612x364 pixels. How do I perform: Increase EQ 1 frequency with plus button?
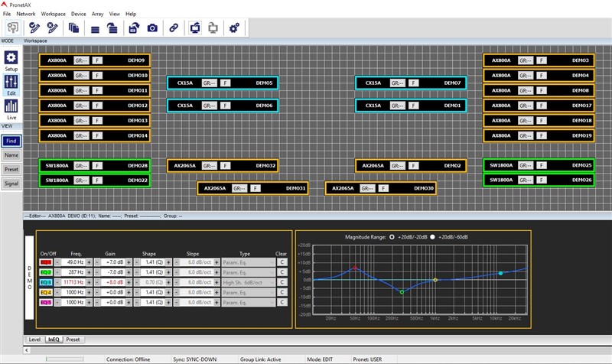(89, 262)
